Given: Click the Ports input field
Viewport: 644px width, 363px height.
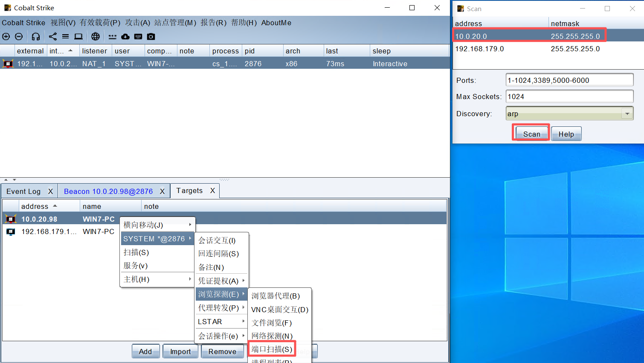Looking at the screenshot, I should tap(569, 80).
